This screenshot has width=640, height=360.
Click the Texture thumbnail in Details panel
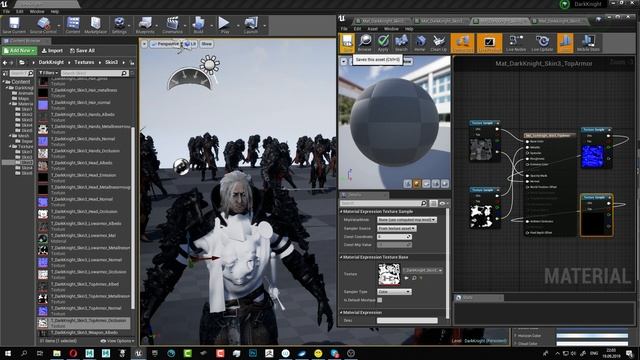pos(389,274)
